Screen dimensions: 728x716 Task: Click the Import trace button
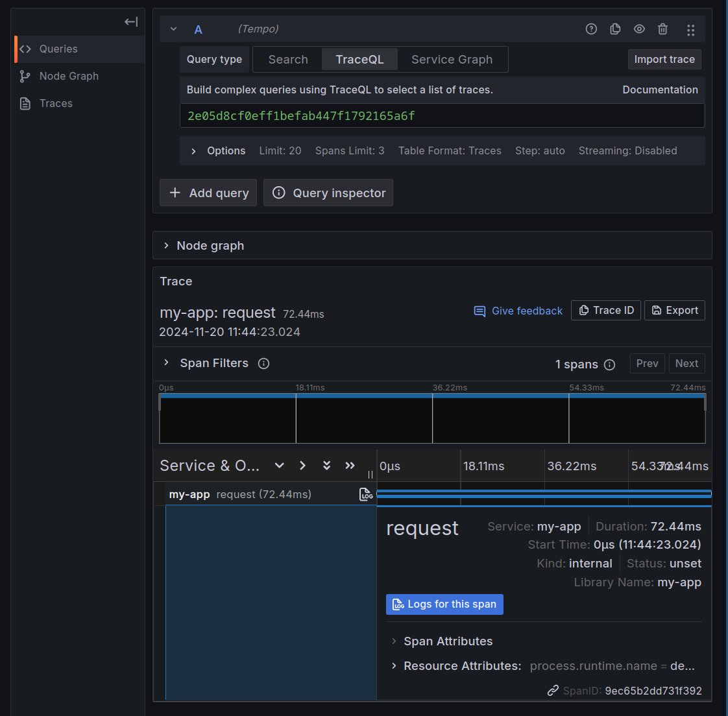point(664,59)
